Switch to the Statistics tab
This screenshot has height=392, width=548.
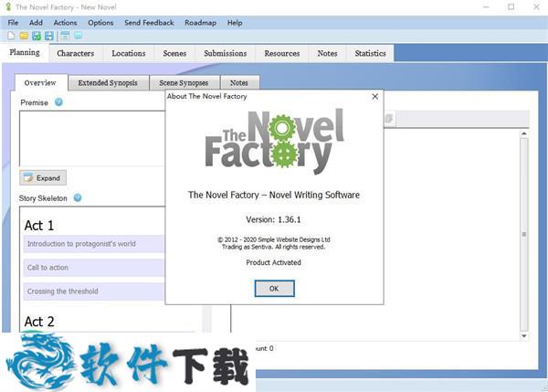tap(371, 54)
